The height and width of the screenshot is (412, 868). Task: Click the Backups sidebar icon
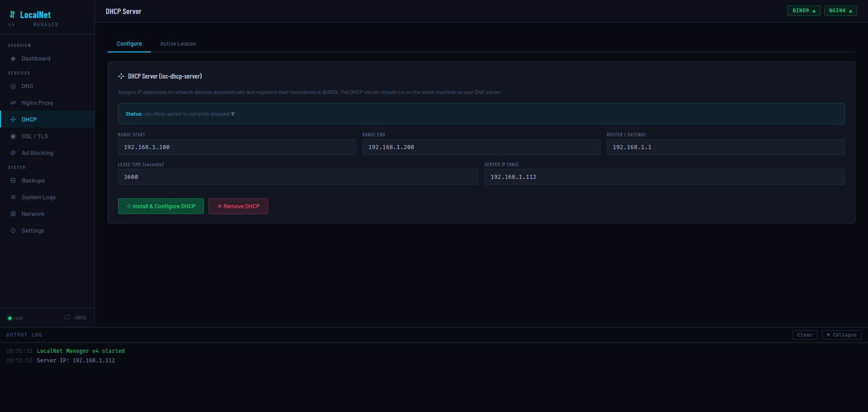(x=13, y=181)
